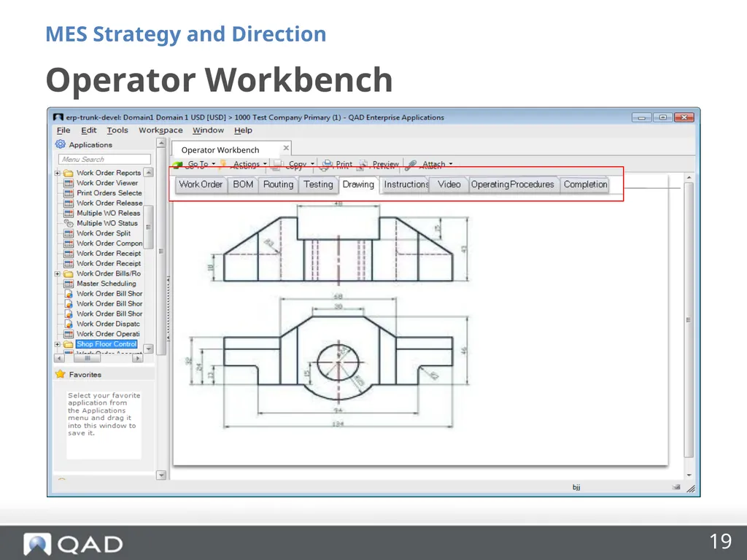The width and height of the screenshot is (747, 560).
Task: Switch to the Instructions tab
Action: (406, 184)
